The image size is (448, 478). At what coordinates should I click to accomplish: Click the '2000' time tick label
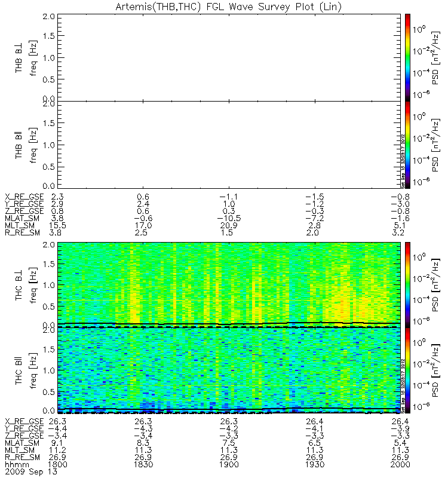tap(400, 464)
